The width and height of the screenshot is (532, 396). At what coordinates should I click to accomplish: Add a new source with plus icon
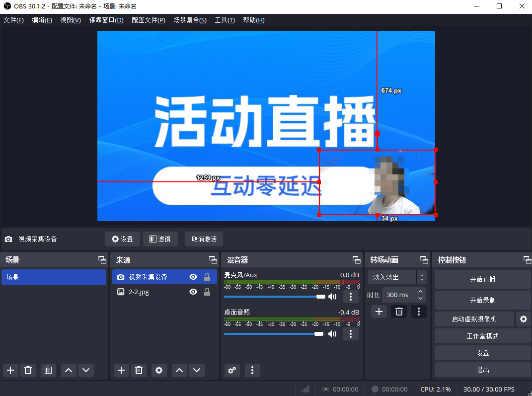(x=121, y=370)
